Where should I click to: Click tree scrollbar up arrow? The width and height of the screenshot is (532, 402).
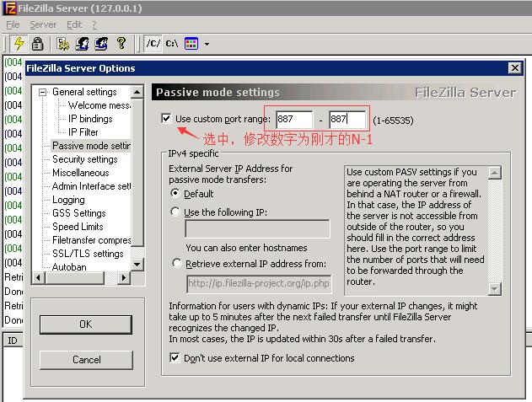[x=137, y=92]
